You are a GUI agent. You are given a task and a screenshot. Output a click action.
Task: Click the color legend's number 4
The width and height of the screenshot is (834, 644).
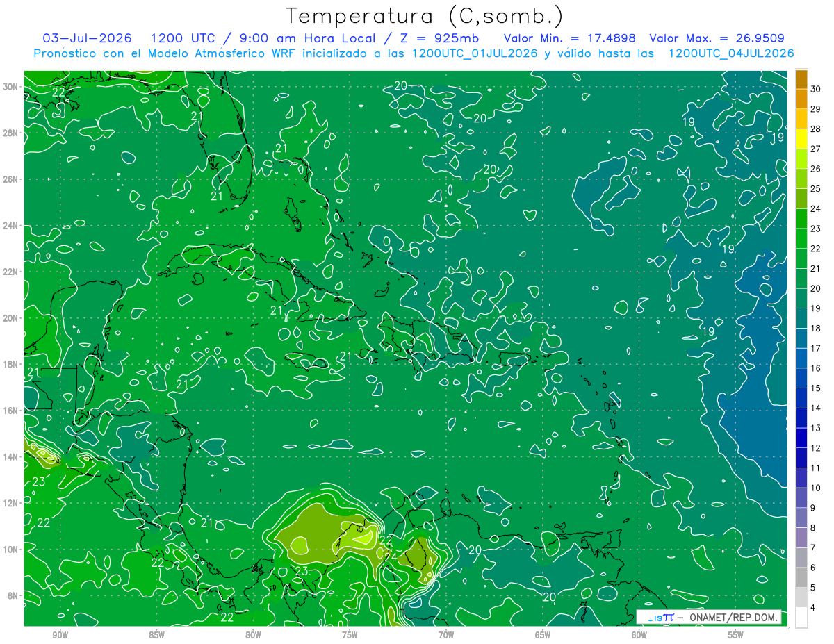pyautogui.click(x=813, y=609)
